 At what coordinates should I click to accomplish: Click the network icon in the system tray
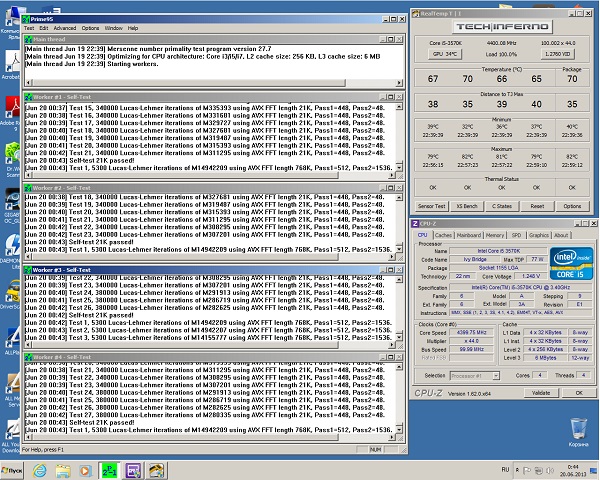(538, 470)
